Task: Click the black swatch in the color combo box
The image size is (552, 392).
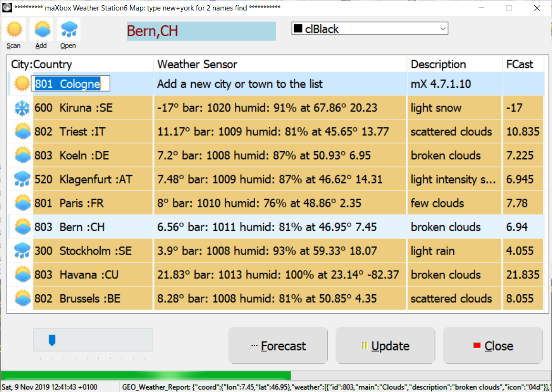Action: pyautogui.click(x=298, y=29)
